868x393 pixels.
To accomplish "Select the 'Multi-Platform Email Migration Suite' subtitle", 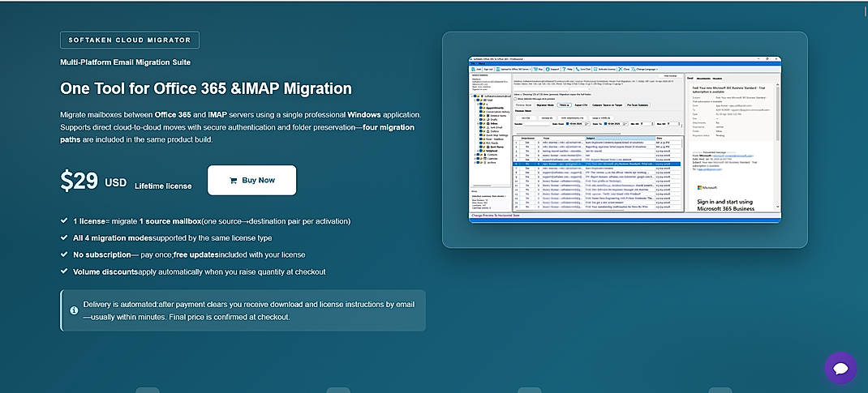I will [x=125, y=62].
